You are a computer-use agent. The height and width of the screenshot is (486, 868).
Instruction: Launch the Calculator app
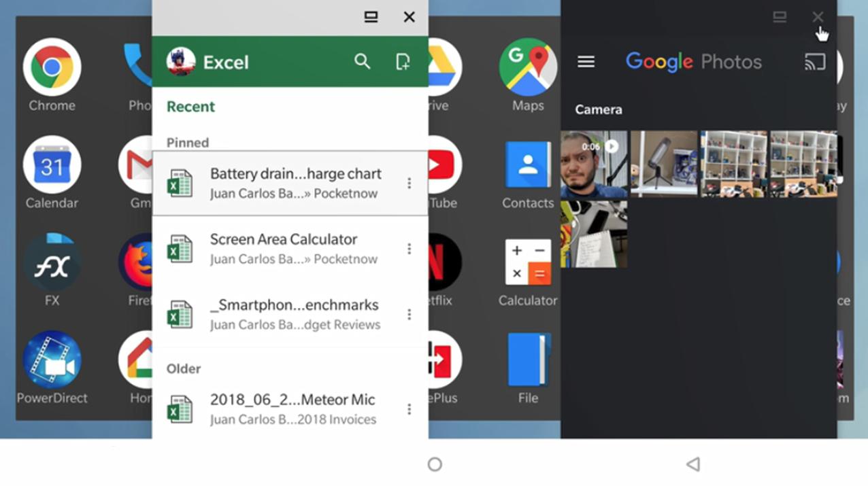528,262
